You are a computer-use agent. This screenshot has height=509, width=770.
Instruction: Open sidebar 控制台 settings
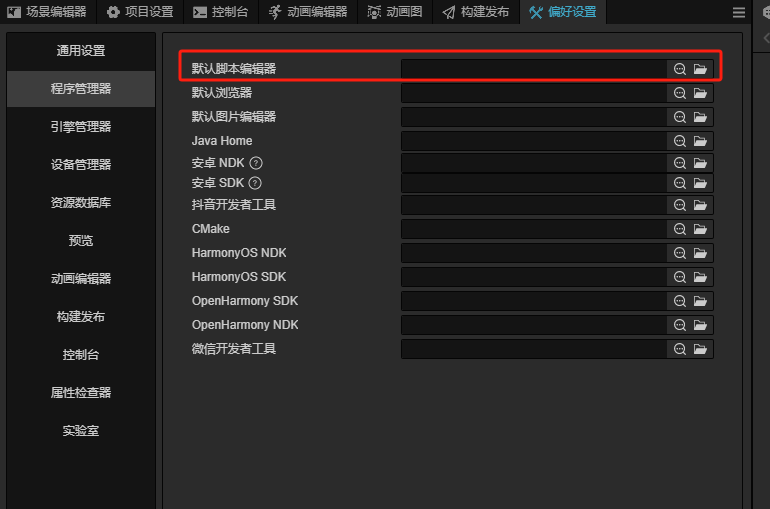coord(81,355)
